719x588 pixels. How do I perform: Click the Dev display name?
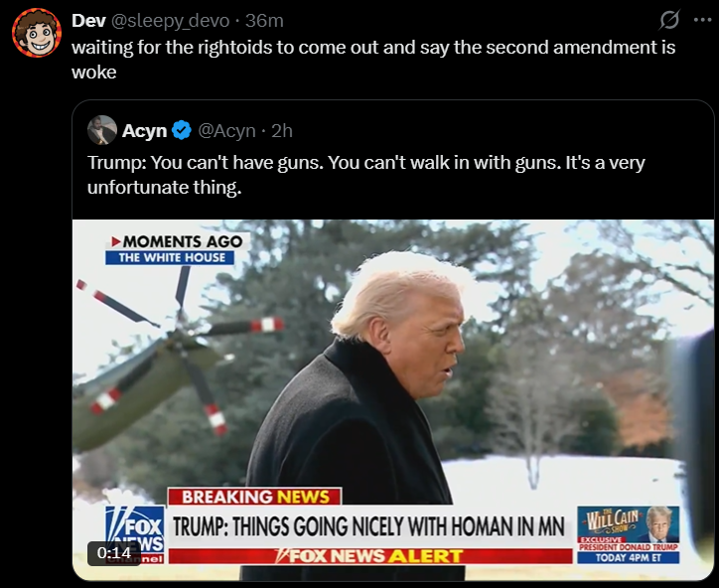tap(89, 21)
